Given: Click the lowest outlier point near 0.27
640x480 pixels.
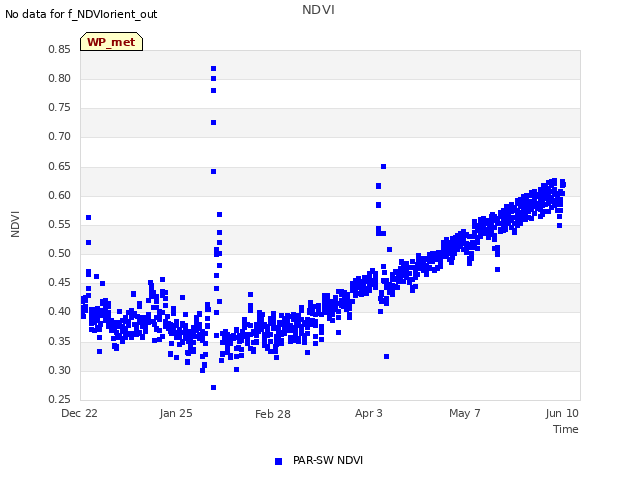Looking at the screenshot, I should point(213,387).
